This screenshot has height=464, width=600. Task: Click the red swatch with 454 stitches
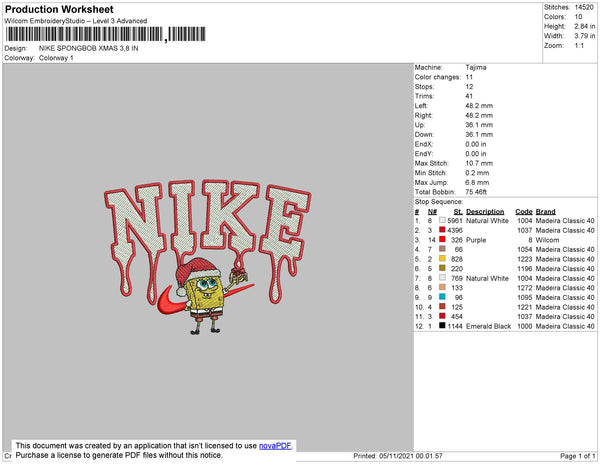pyautogui.click(x=442, y=316)
